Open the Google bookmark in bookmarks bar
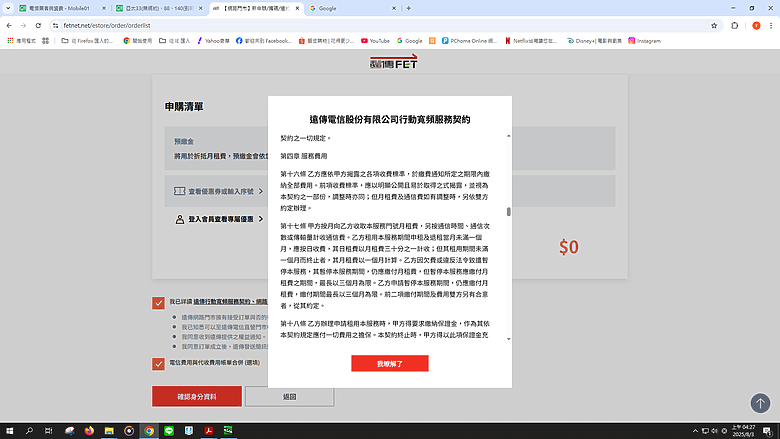The image size is (780, 439). (x=409, y=41)
